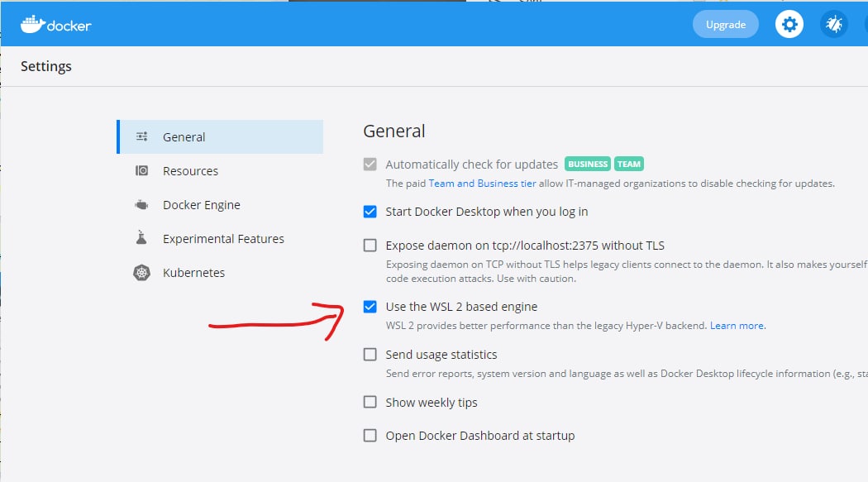Click the Upgrade button
Screen dimensions: 868x482
pyautogui.click(x=725, y=24)
